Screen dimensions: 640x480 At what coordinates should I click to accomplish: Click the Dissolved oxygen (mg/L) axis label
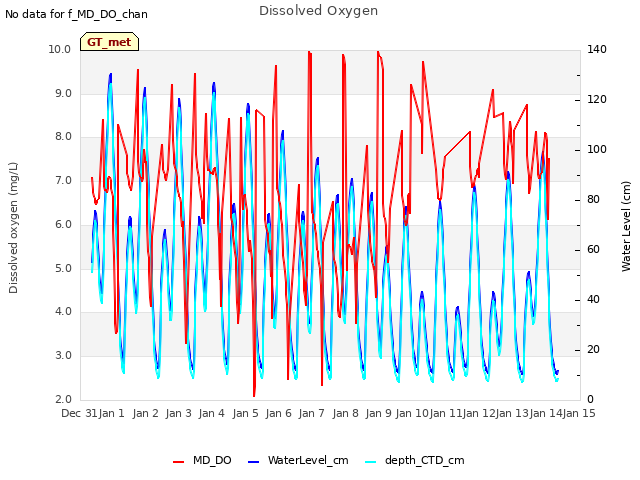13,228
